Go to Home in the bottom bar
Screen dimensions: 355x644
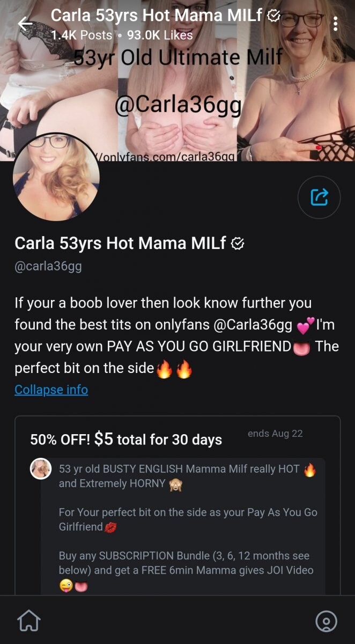coord(29,621)
